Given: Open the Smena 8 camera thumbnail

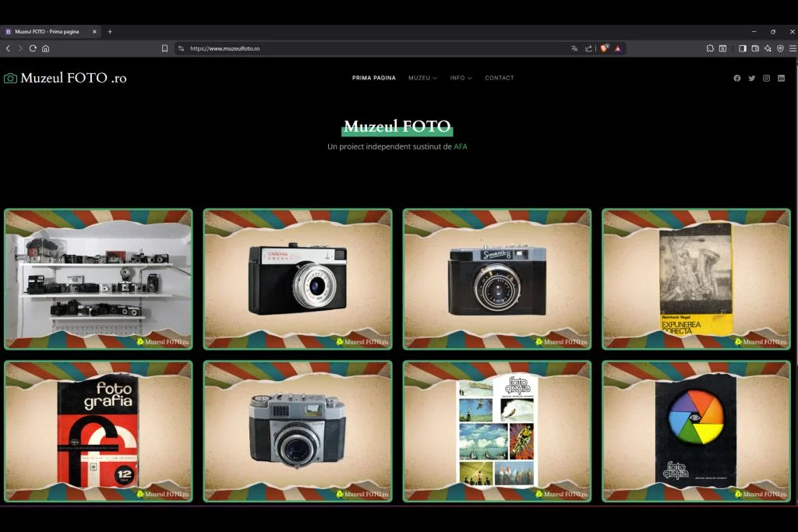Looking at the screenshot, I should 496,279.
